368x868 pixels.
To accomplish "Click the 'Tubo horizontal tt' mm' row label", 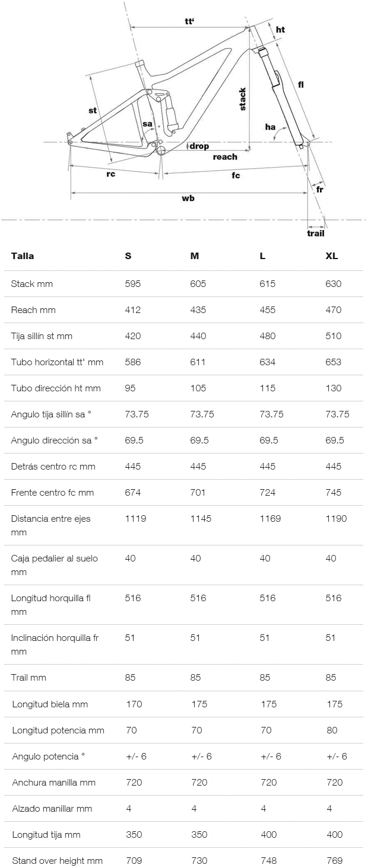I will pyautogui.click(x=57, y=362).
